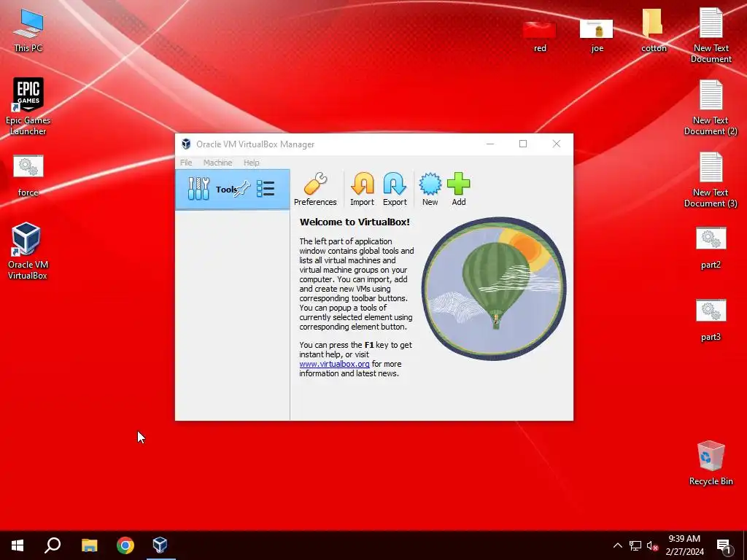The width and height of the screenshot is (747, 560).
Task: Select New Text Document on desktop
Action: coord(711,36)
